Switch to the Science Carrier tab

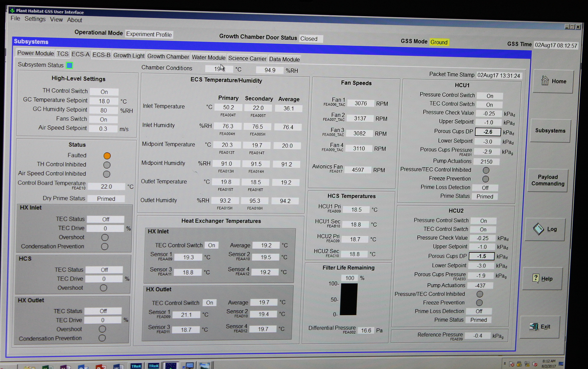[x=247, y=59]
